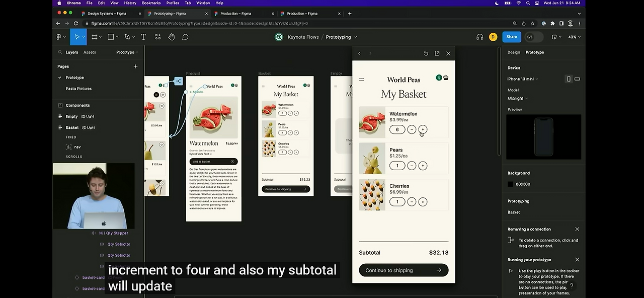Viewport: 644px width, 298px height.
Task: Reload the page in Chrome
Action: coord(76,23)
